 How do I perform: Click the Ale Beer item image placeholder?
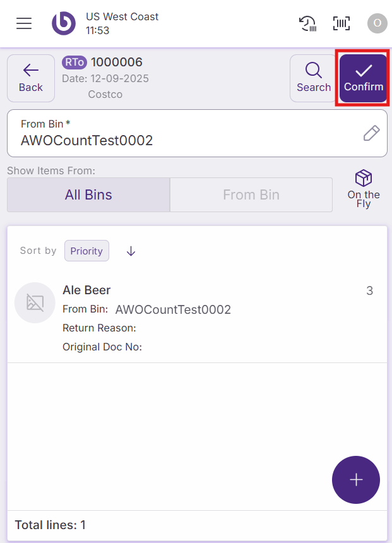(x=35, y=302)
